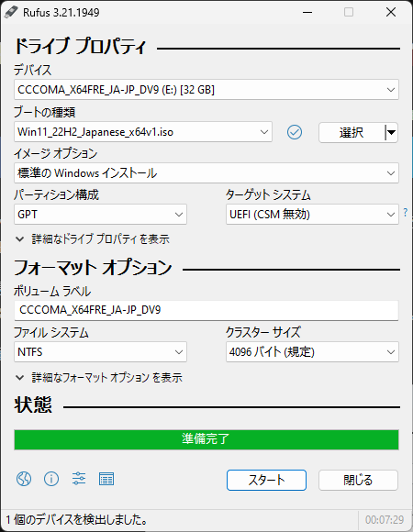413x532 pixels.
Task: Open the UEFI target system dropdown
Action: 312,215
